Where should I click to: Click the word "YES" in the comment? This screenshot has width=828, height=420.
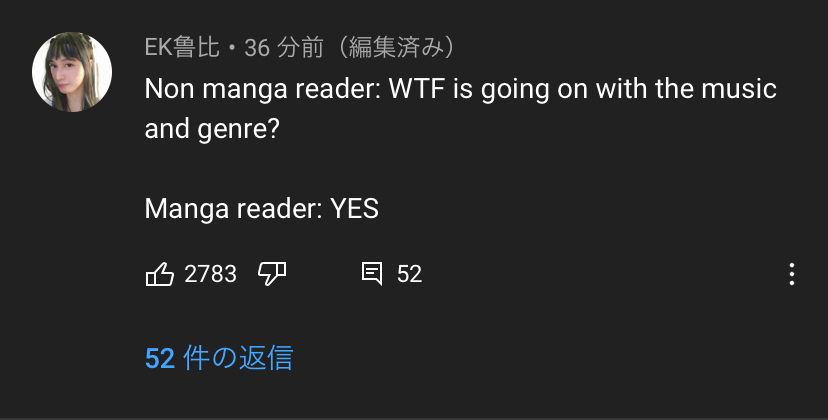pos(354,209)
